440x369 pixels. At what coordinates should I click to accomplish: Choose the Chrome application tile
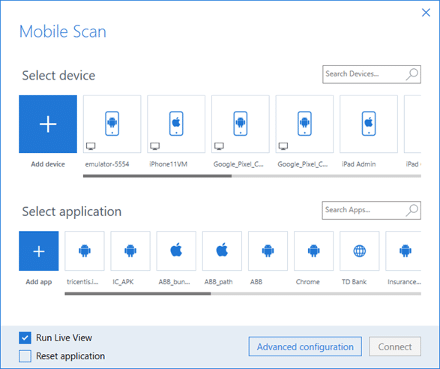pyautogui.click(x=314, y=251)
